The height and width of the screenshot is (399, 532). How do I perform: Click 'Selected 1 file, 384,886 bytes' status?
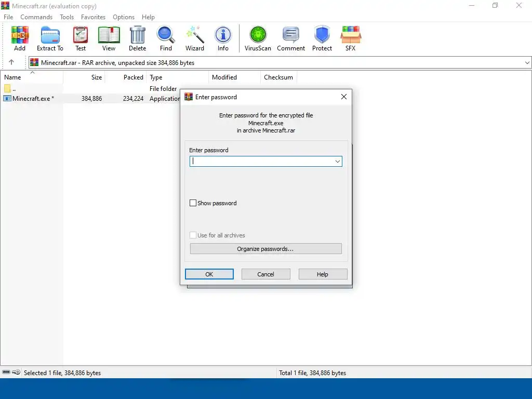click(x=62, y=373)
